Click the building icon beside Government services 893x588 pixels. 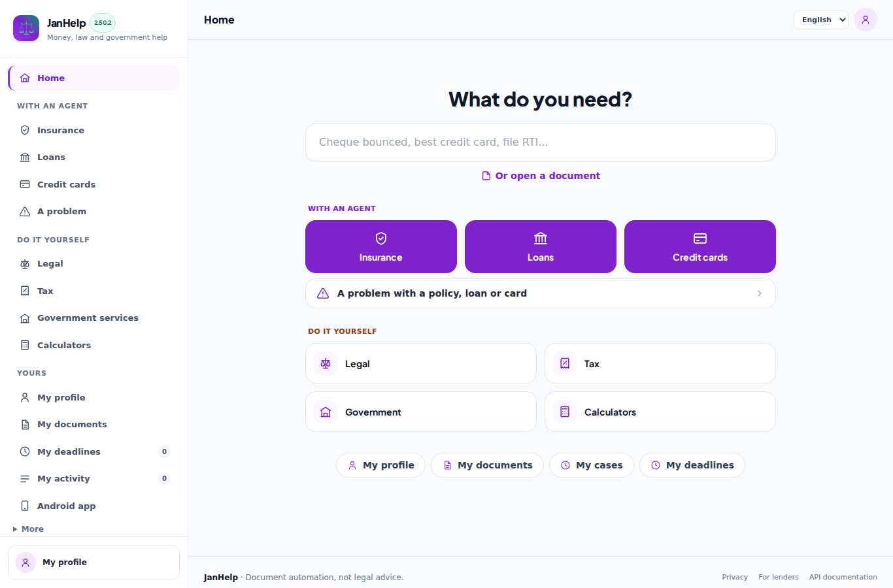[25, 318]
